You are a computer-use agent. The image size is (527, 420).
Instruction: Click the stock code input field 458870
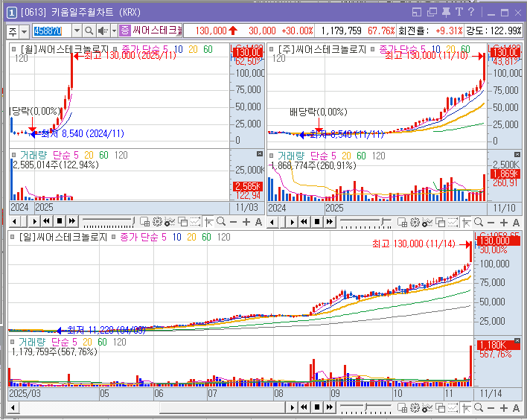point(52,31)
